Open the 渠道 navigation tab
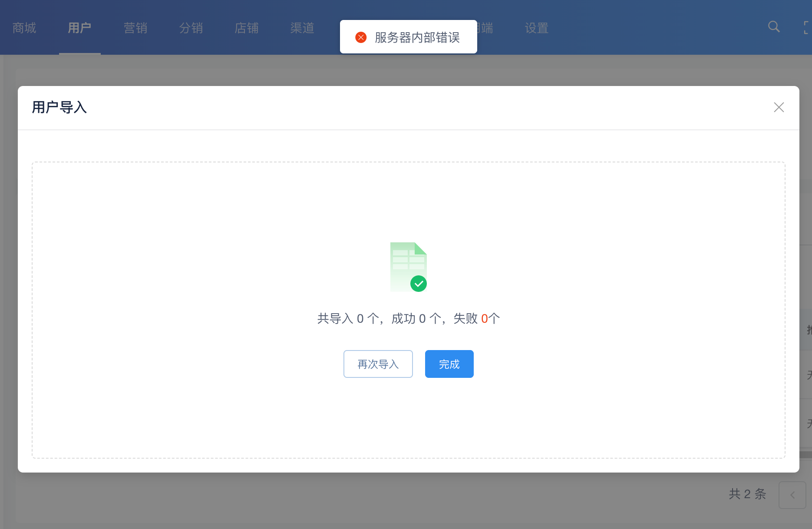This screenshot has height=529, width=812. click(302, 28)
